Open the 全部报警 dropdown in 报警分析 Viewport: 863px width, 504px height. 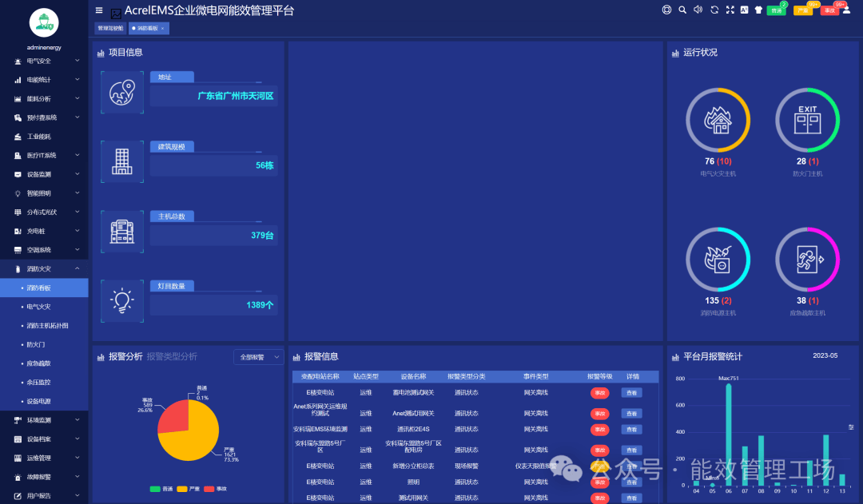click(x=259, y=357)
